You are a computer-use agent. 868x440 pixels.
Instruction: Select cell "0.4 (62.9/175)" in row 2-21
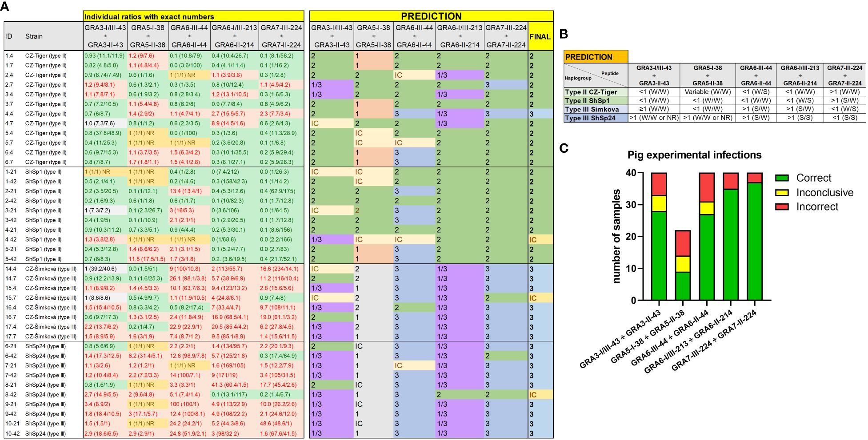[281, 191]
